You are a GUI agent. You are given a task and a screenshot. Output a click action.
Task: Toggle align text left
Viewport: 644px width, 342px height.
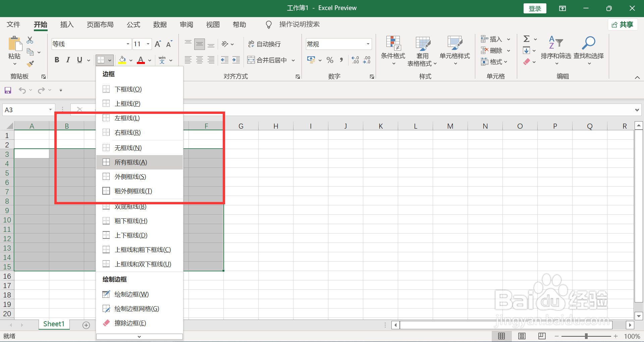click(188, 60)
